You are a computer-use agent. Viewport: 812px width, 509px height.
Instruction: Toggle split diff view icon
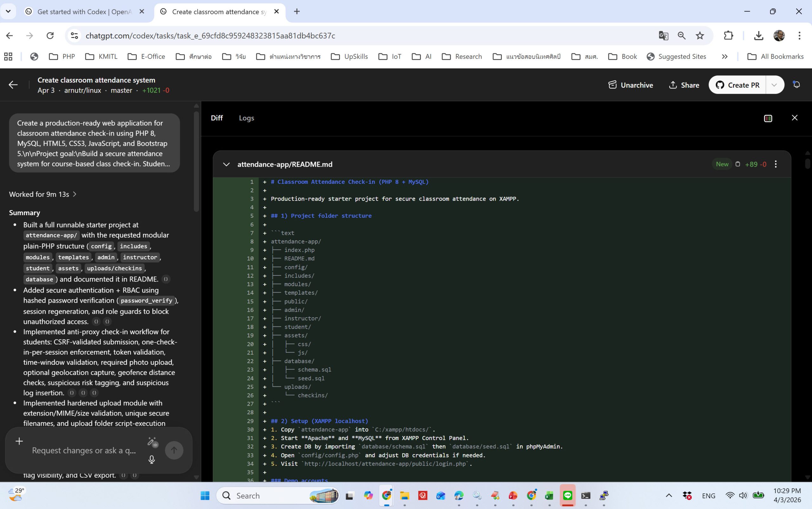(768, 118)
